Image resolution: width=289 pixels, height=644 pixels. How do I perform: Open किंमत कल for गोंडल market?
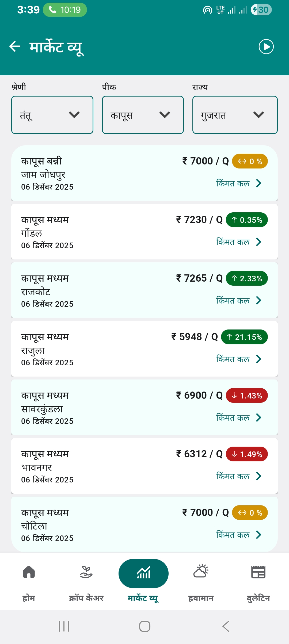click(238, 242)
